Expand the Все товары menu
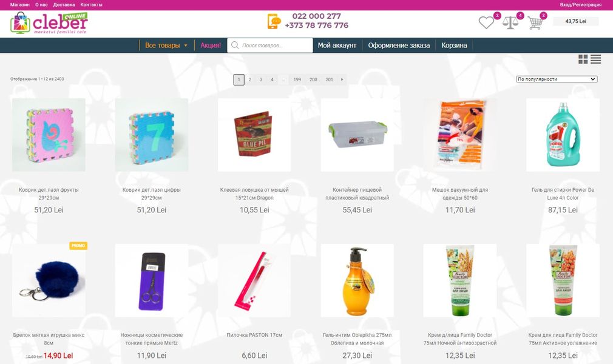613x364 pixels. pos(166,45)
